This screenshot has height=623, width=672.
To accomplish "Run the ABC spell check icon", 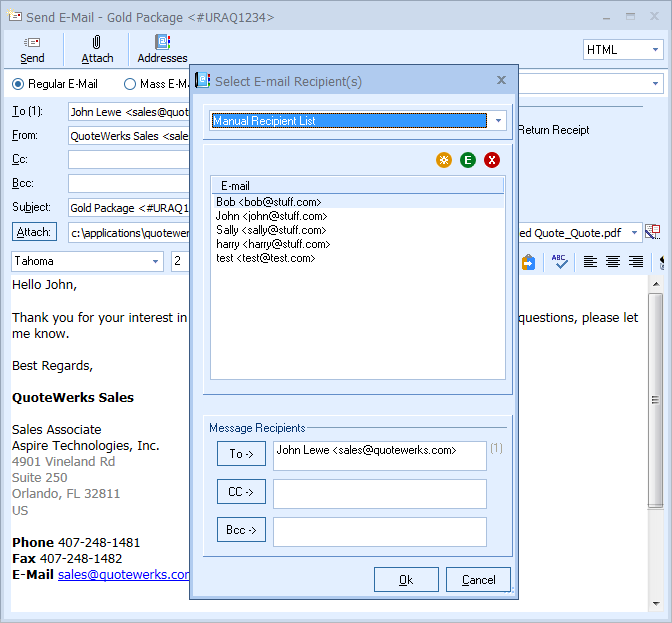I will tap(560, 262).
